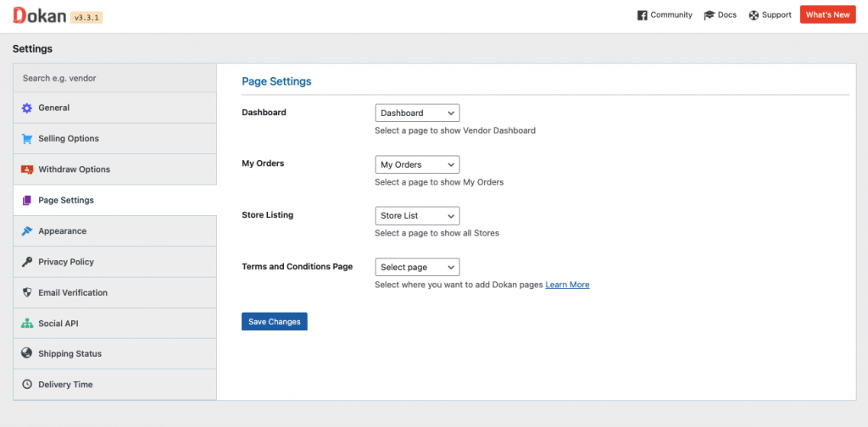Open the Support link
The height and width of the screenshot is (427, 868).
[770, 15]
